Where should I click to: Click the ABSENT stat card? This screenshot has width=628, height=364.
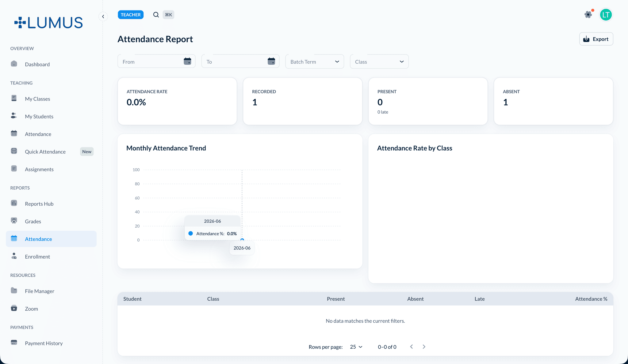coord(553,101)
